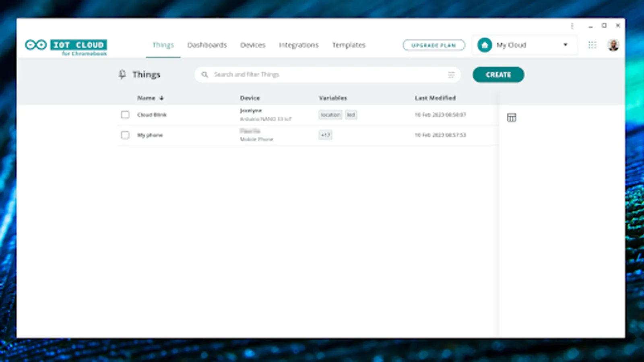Open the filter options icon in search bar
Screen dimensions: 644x362
coord(451,75)
